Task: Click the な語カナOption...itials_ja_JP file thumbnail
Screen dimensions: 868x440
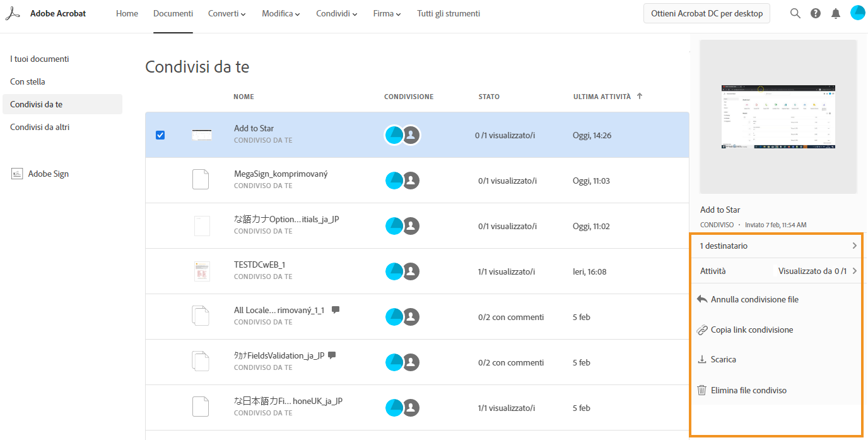Action: [x=202, y=225]
